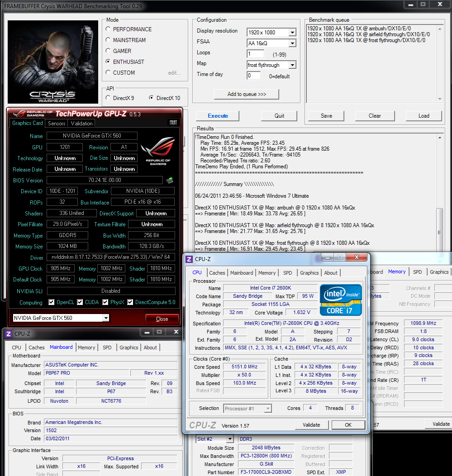The height and width of the screenshot is (476, 452).
Task: Choose DirectX 9 API option
Action: tap(108, 98)
